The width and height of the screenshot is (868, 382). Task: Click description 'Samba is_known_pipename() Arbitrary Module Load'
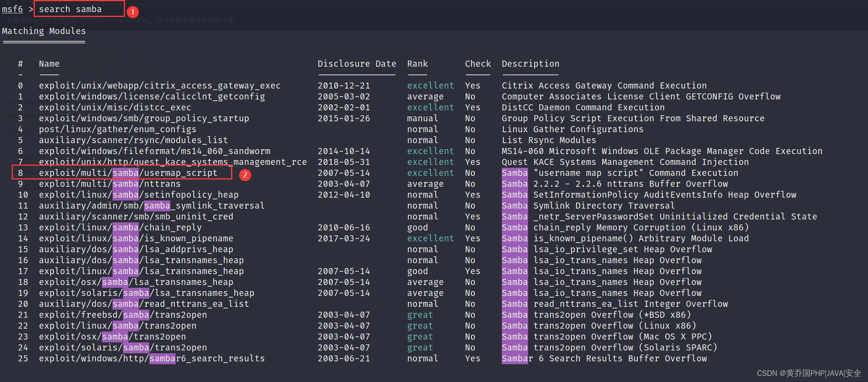(625, 238)
